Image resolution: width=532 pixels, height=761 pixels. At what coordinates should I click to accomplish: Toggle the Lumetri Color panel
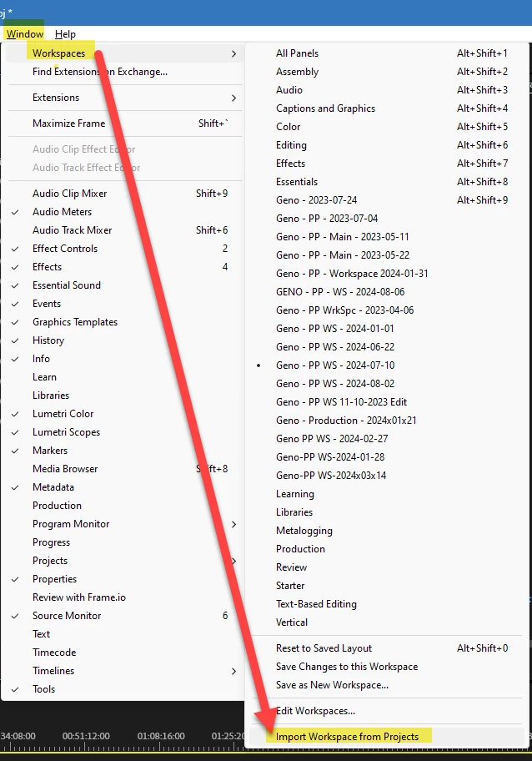(124, 414)
